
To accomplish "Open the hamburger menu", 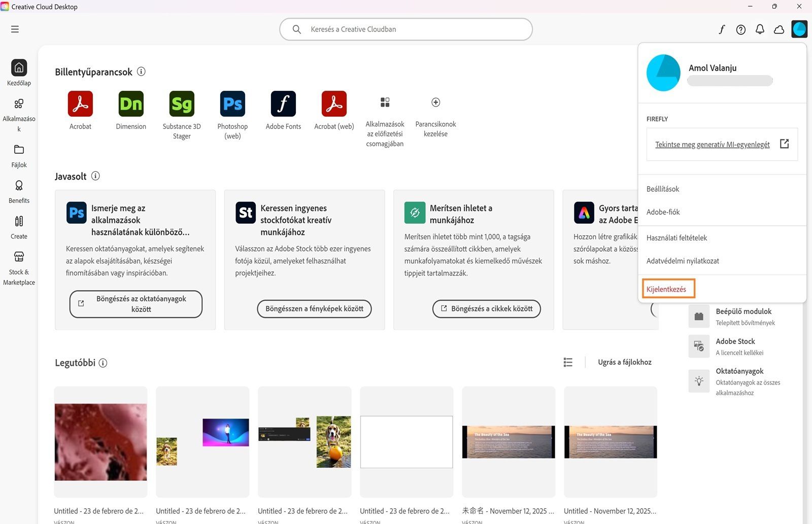I will click(15, 29).
